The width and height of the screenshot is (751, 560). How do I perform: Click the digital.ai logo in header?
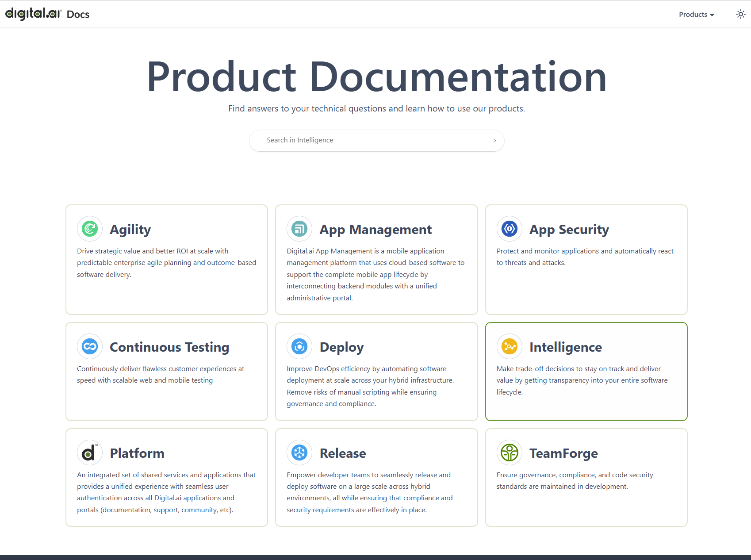[x=33, y=14]
